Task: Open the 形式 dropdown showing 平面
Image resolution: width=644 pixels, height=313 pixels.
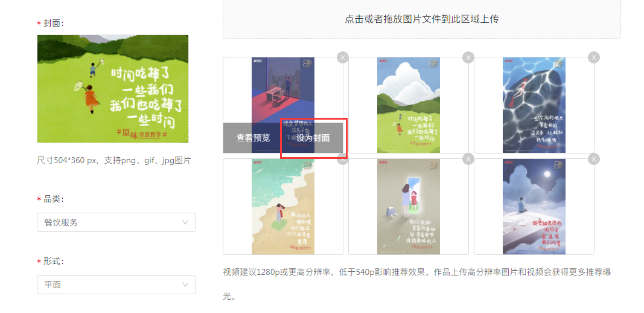Action: [116, 285]
